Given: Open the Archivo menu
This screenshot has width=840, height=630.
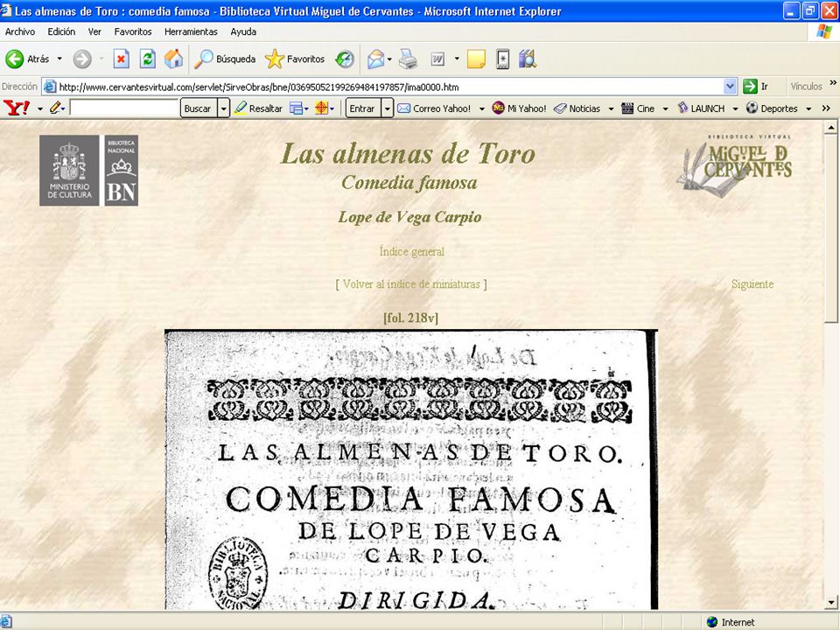Looking at the screenshot, I should (20, 31).
